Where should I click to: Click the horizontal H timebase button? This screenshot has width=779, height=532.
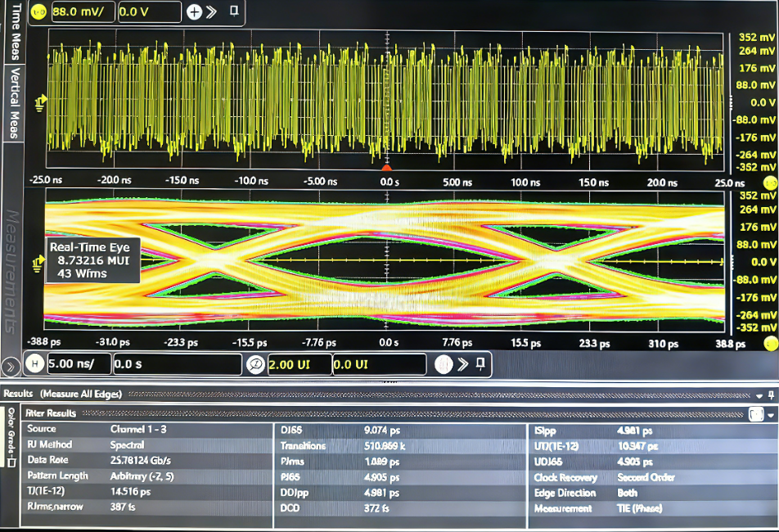pos(34,363)
